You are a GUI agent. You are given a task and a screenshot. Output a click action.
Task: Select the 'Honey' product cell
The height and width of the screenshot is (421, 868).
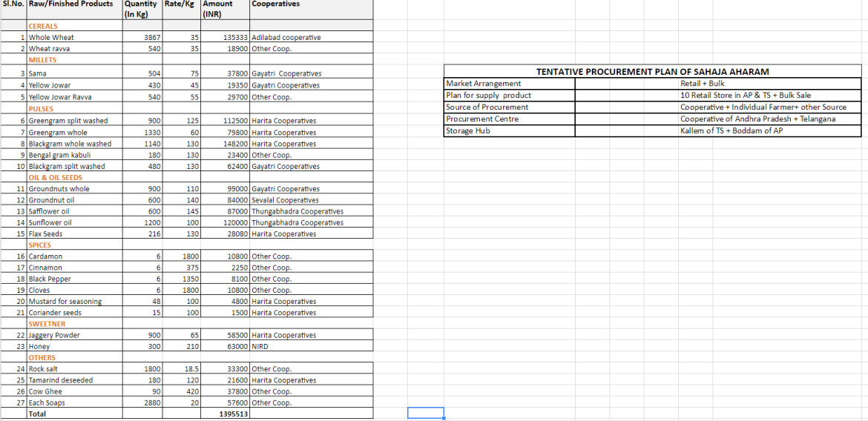74,346
